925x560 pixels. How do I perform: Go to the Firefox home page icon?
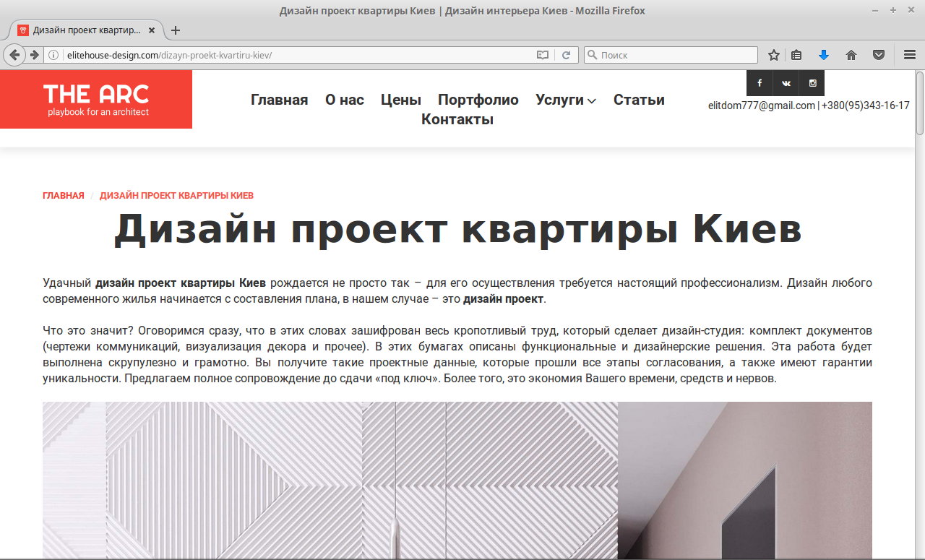(x=851, y=55)
